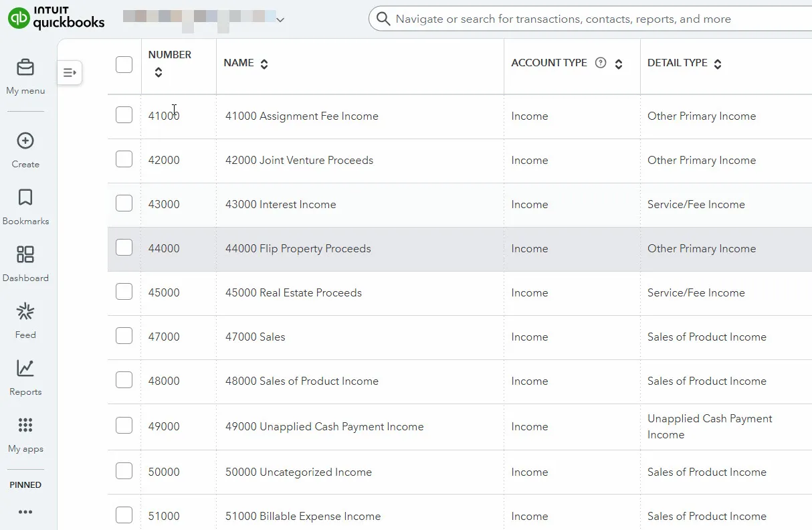Sort by the DETAIL TYPE column
This screenshot has width=812, height=530.
[718, 64]
